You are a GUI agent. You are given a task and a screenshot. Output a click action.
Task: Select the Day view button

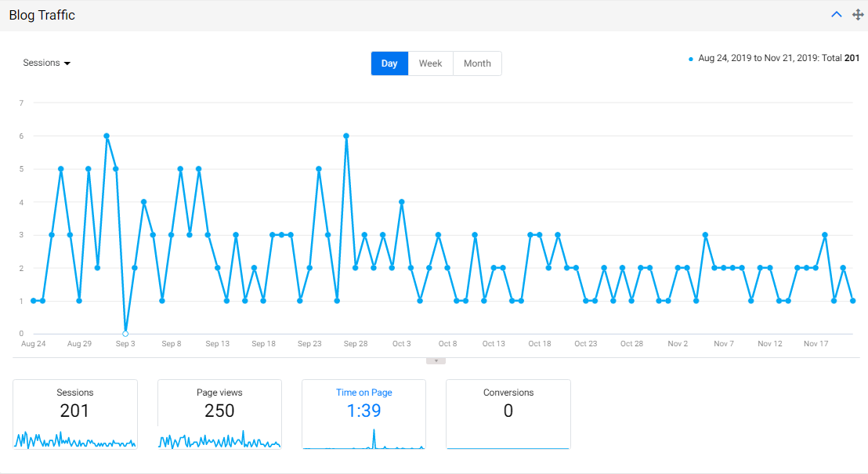389,63
